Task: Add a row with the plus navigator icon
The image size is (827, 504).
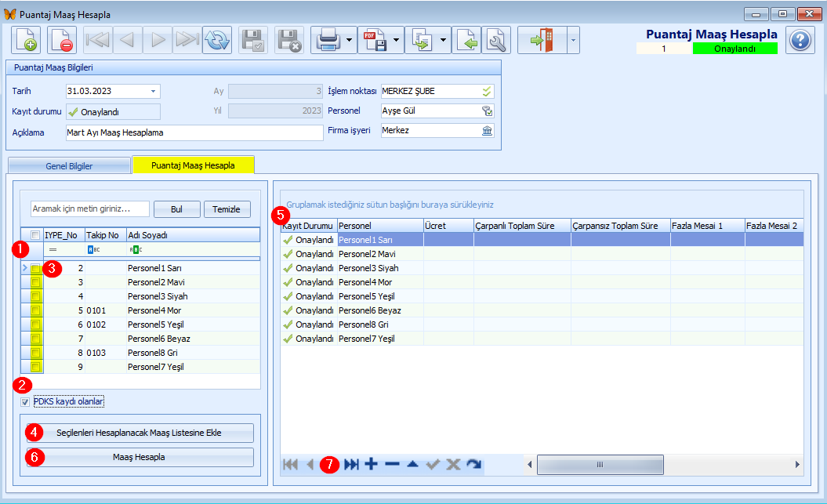Action: click(372, 464)
